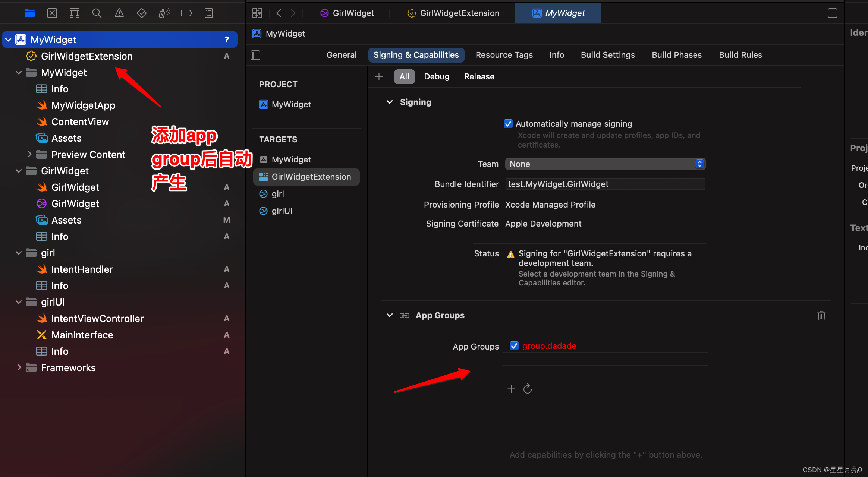This screenshot has width=868, height=477.
Task: Collapse the girl folder
Action: pos(19,253)
